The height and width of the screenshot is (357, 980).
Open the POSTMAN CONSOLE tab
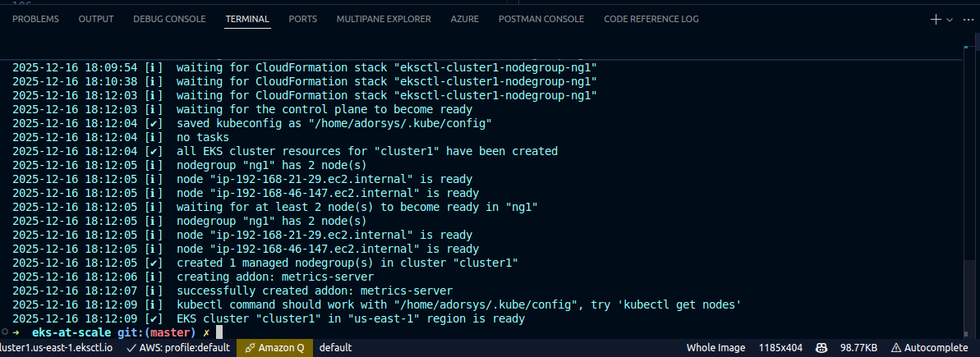(541, 20)
